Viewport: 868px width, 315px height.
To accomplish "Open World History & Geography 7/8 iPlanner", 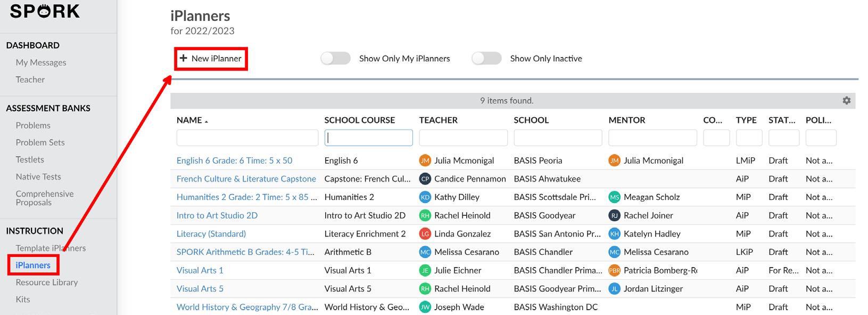I will tap(247, 307).
